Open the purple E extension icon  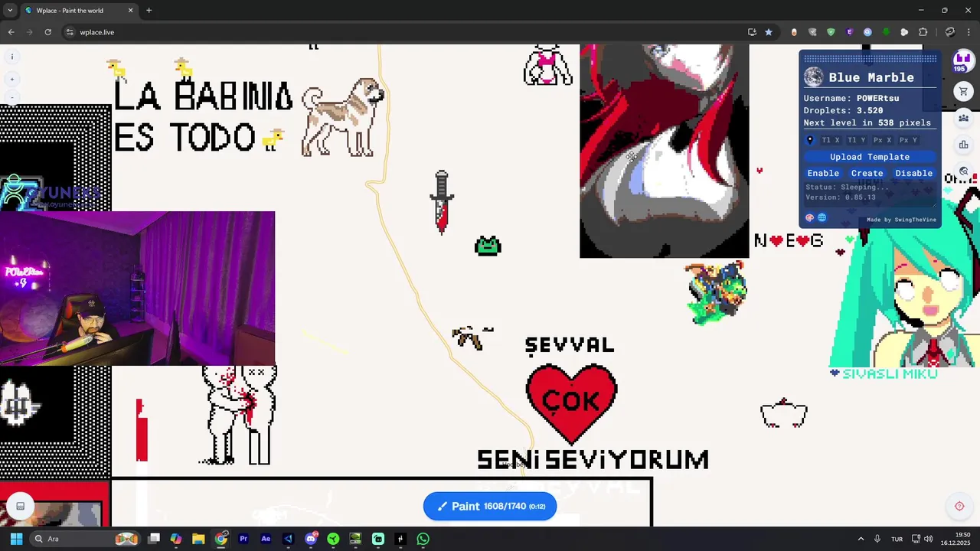tap(849, 32)
